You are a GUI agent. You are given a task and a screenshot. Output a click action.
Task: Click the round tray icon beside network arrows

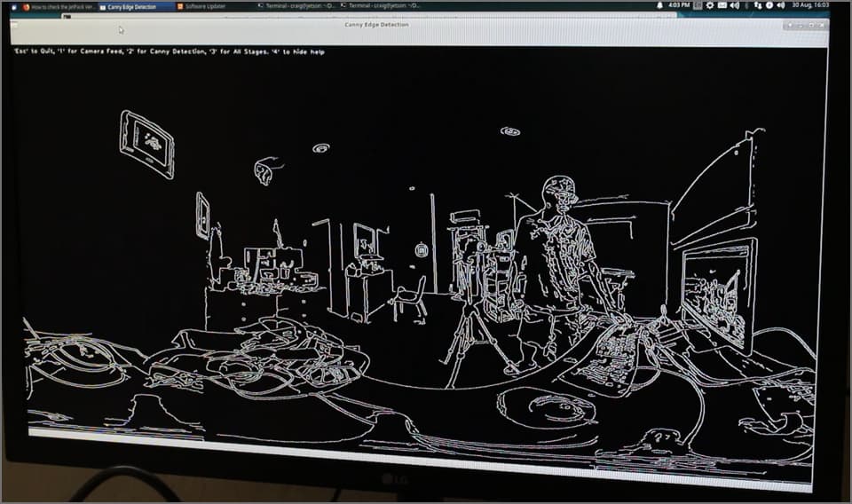769,5
